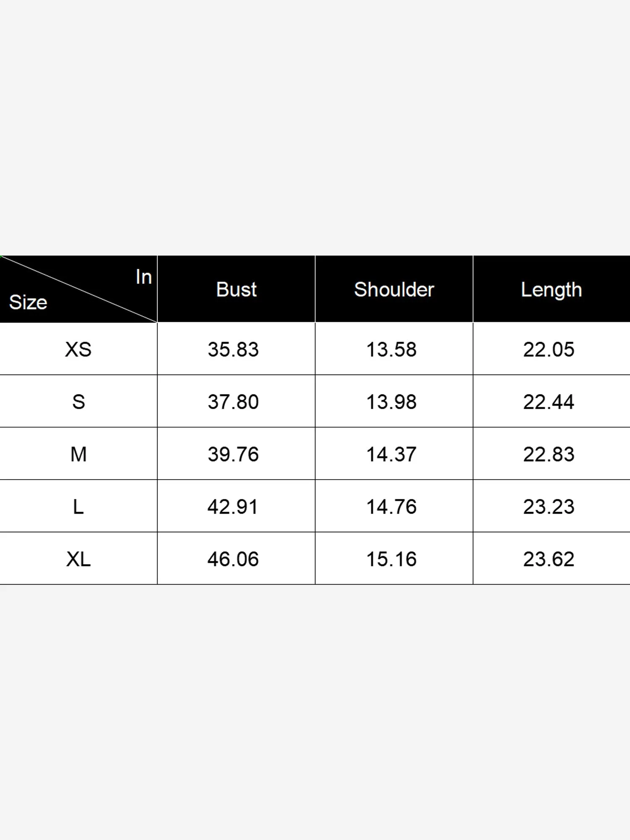Click the L size row label

coord(78,507)
